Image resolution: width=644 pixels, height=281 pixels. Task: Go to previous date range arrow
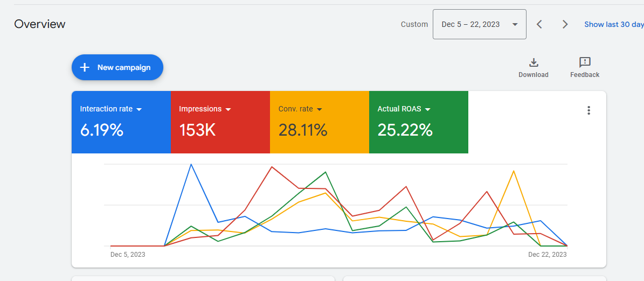click(x=539, y=24)
